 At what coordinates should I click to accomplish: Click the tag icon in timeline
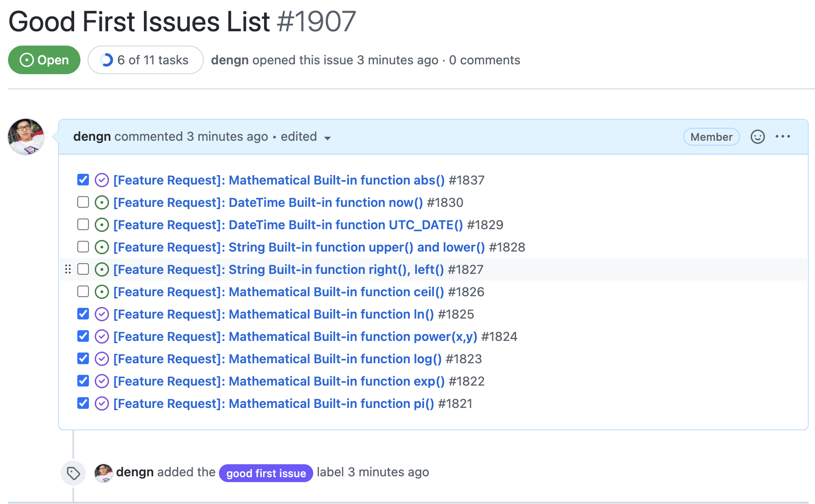(x=73, y=473)
